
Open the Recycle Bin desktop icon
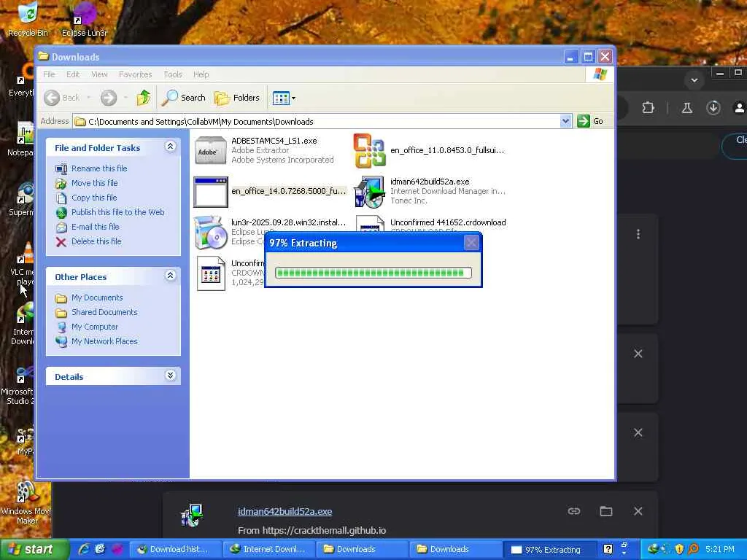pyautogui.click(x=28, y=19)
